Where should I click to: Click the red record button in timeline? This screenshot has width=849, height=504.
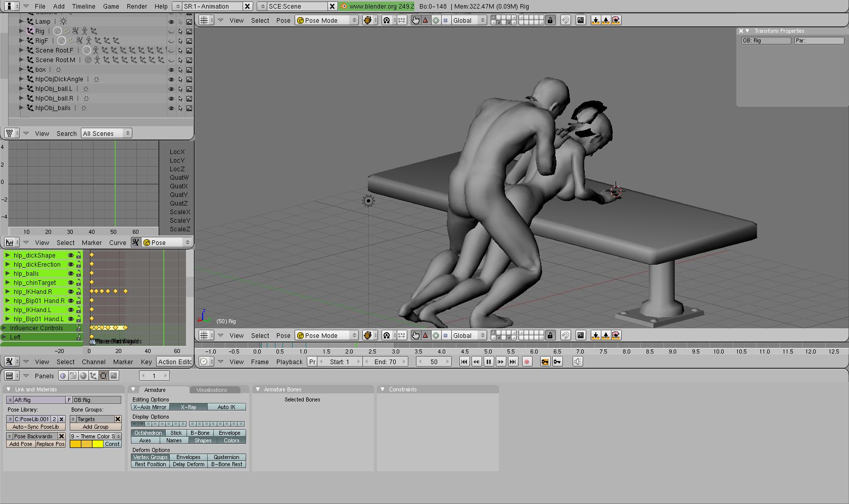tap(527, 362)
